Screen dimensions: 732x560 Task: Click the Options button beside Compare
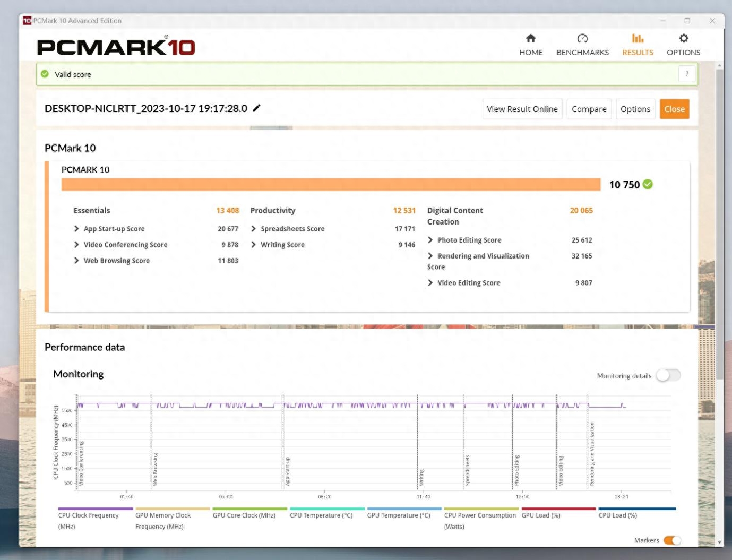pos(635,109)
